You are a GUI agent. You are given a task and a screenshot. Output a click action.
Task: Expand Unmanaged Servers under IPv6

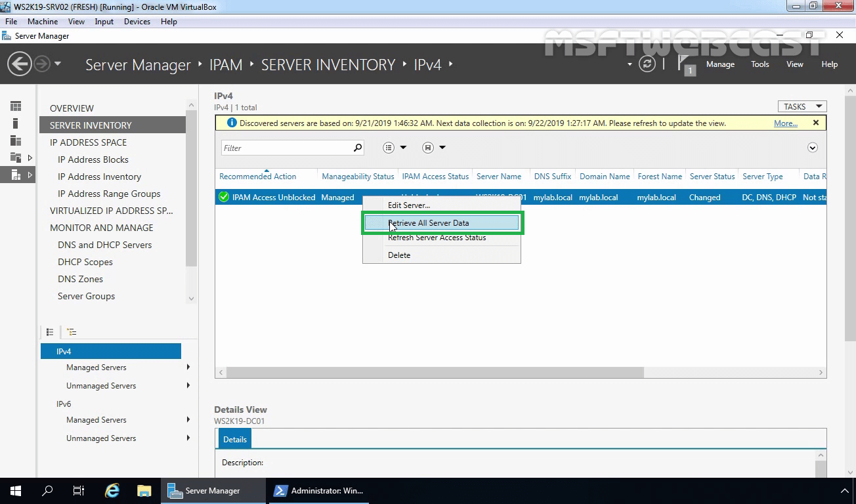click(x=188, y=438)
